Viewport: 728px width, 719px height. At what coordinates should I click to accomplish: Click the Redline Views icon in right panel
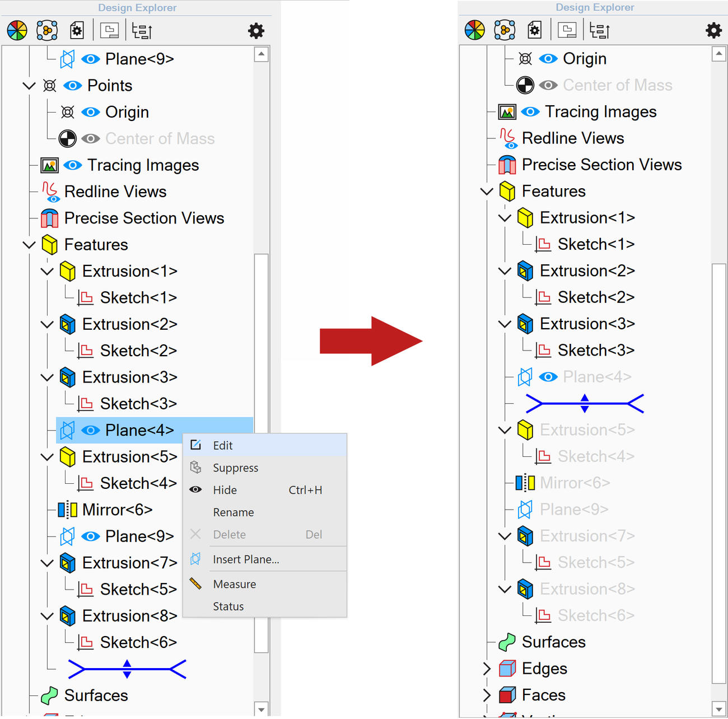click(507, 138)
